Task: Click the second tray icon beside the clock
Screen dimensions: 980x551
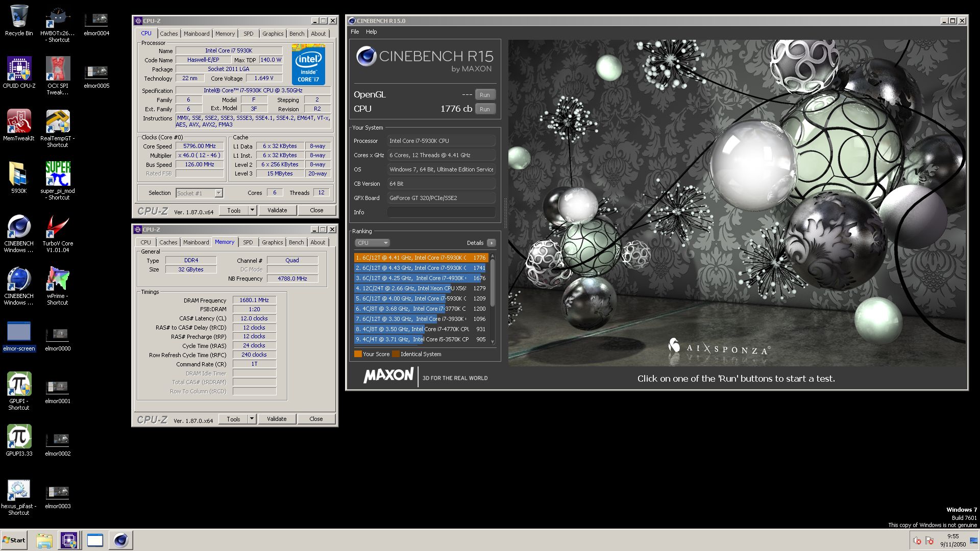Action: point(929,541)
